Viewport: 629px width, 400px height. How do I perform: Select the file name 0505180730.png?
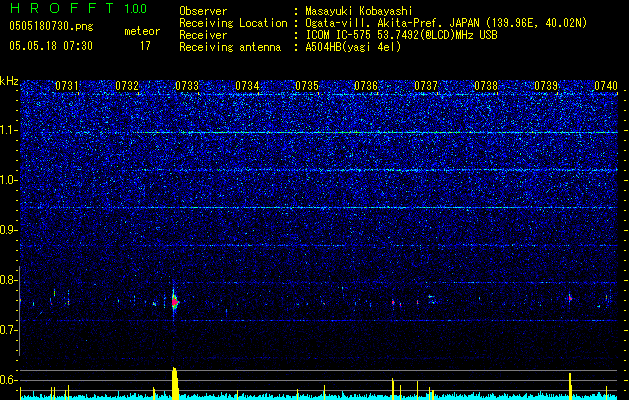(x=51, y=27)
